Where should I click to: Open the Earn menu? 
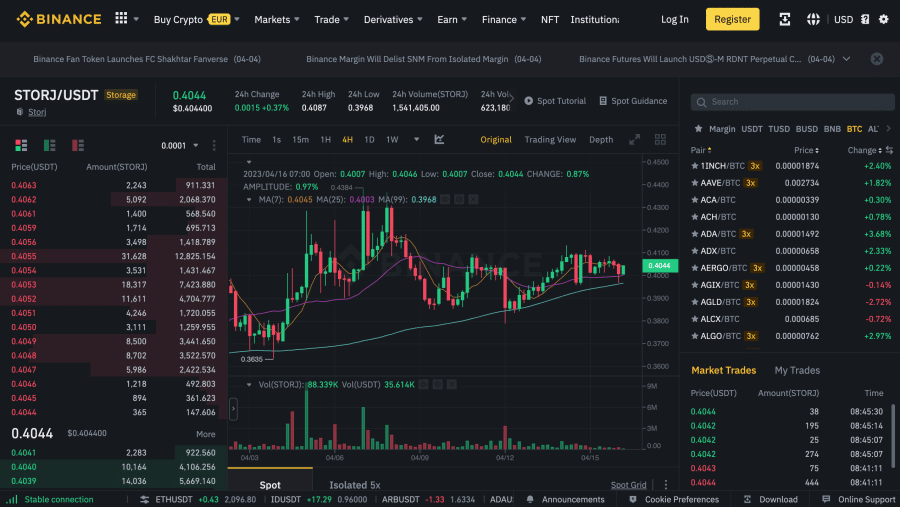[452, 19]
